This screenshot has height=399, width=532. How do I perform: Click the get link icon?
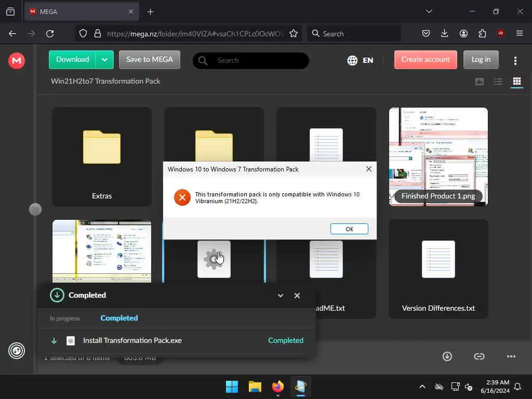479,356
